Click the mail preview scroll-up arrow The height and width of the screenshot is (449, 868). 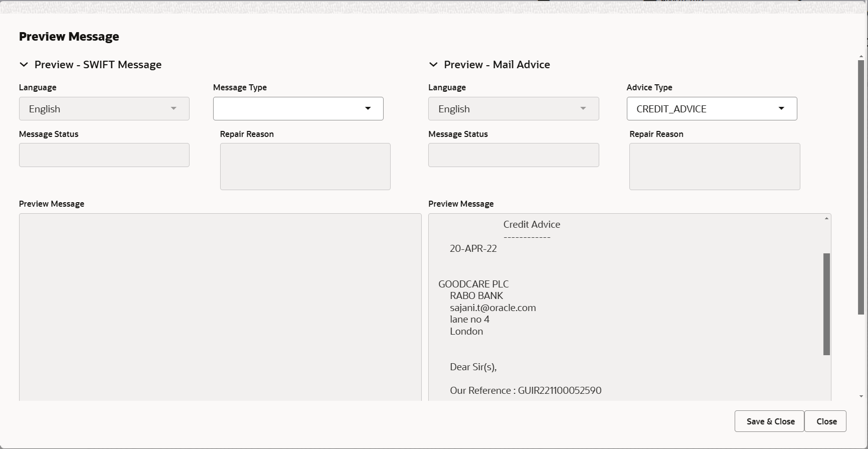(x=826, y=218)
